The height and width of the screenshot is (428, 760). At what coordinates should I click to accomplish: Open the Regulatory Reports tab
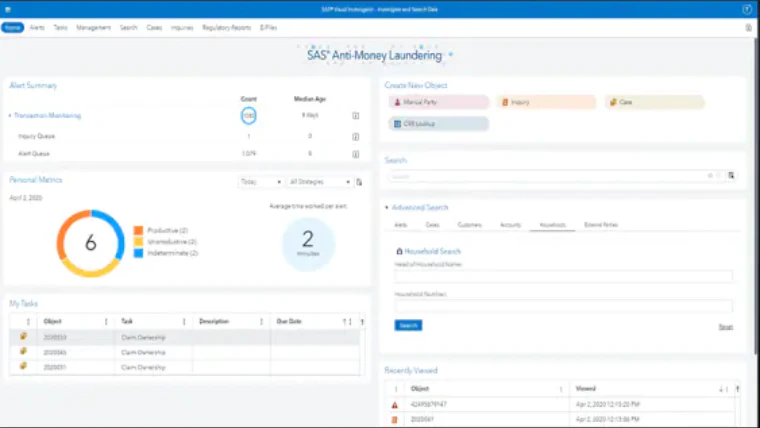226,28
